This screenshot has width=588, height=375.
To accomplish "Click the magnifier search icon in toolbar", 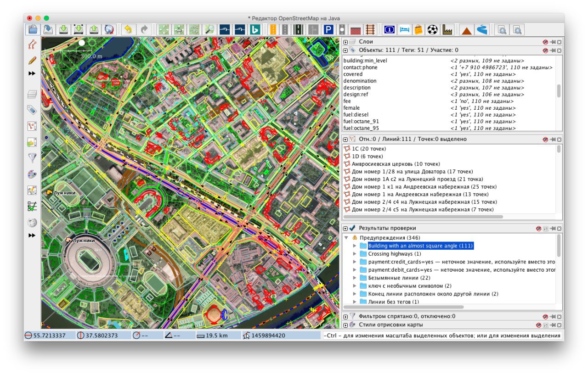I will [x=209, y=29].
